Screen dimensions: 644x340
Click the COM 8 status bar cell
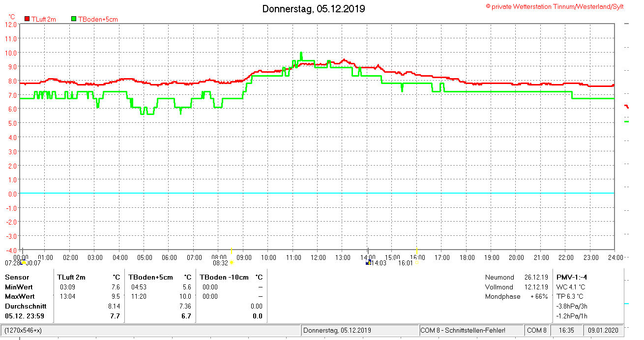537,330
